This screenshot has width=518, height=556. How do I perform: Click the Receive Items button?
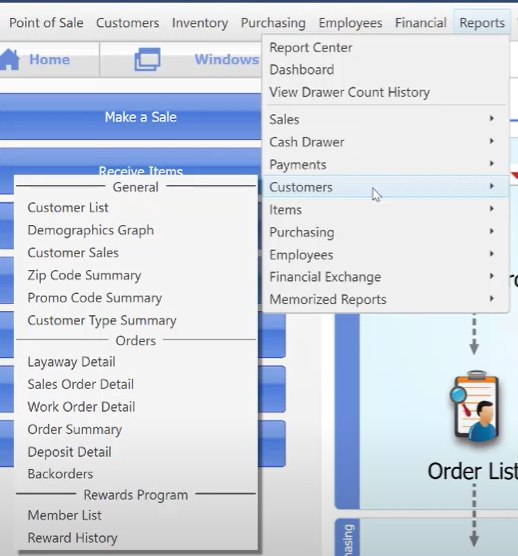coord(141,171)
